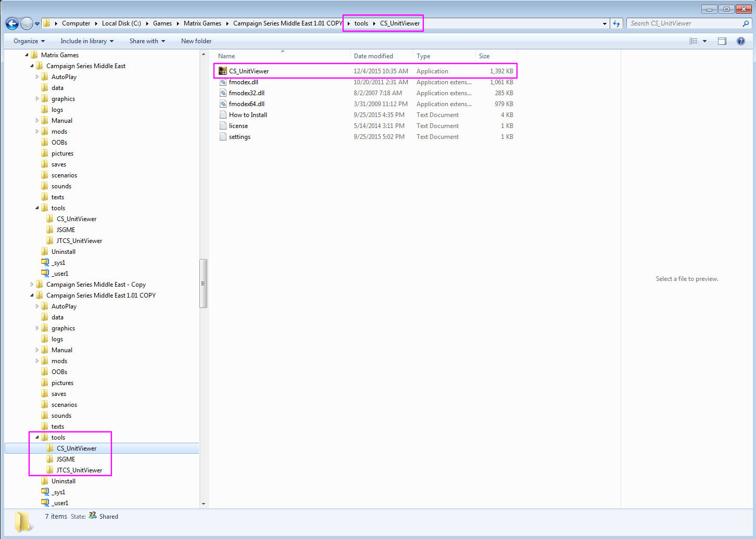Select the settings text document icon

click(x=223, y=137)
